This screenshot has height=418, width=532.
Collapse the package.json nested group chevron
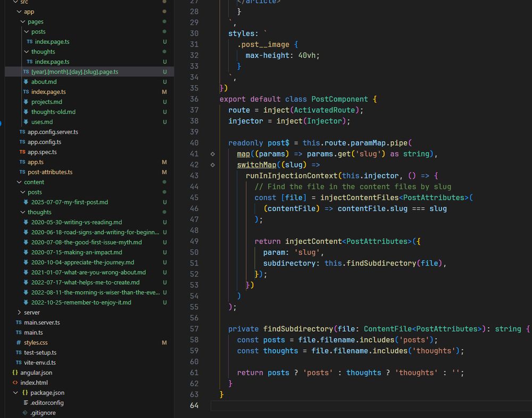click(15, 392)
